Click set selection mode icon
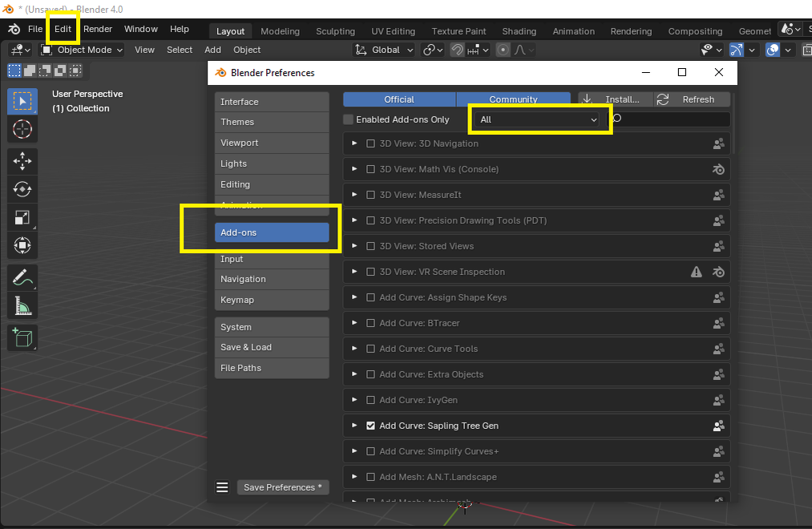 click(14, 71)
